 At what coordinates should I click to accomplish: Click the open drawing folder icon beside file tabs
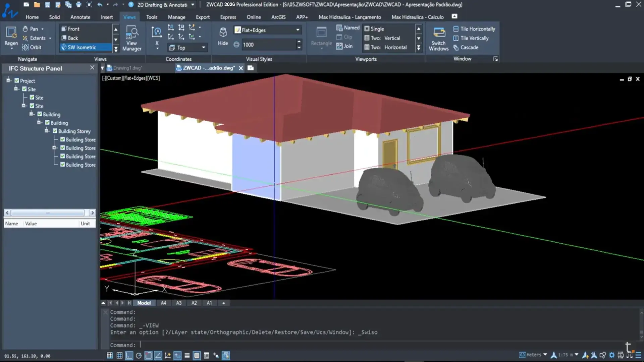click(251, 68)
